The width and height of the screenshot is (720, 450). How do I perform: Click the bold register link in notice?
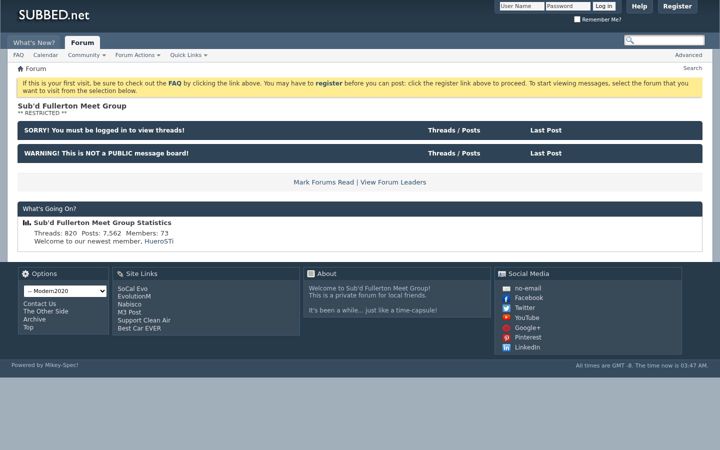click(329, 84)
